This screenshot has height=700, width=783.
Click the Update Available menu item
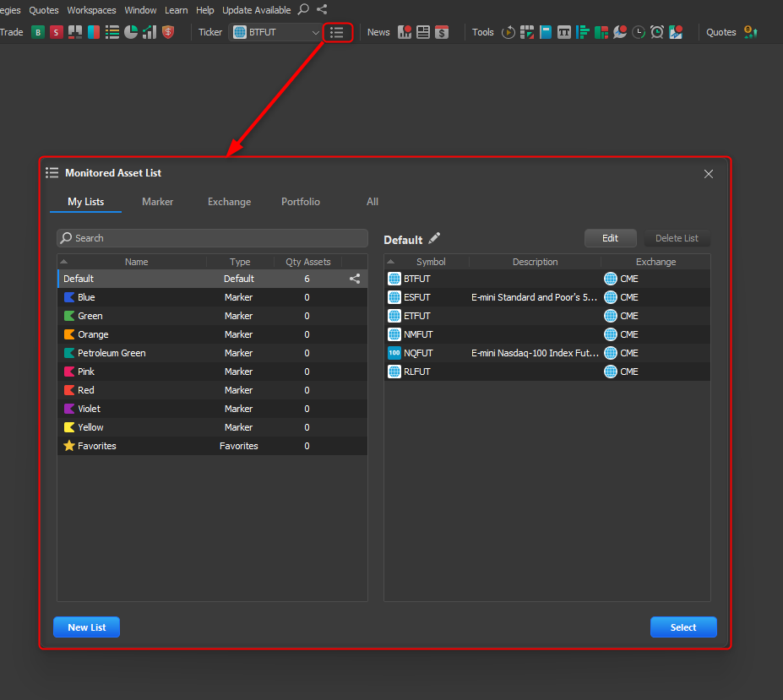click(x=256, y=10)
